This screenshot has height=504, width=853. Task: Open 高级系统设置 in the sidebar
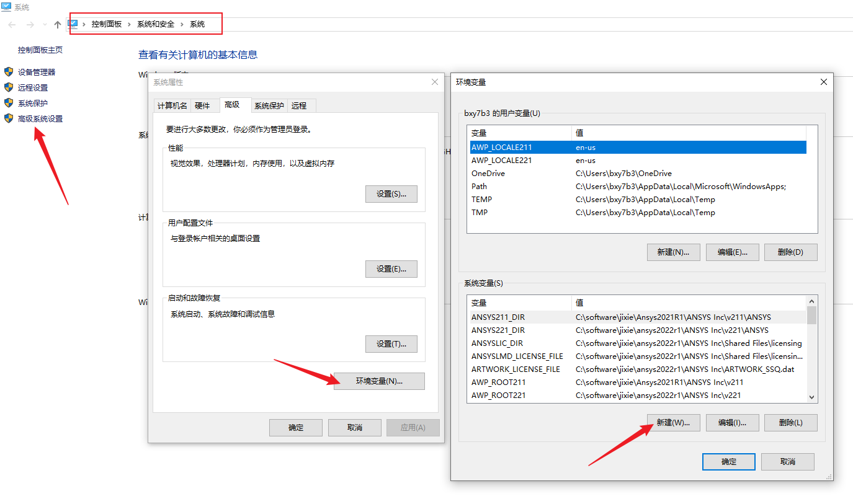point(40,119)
